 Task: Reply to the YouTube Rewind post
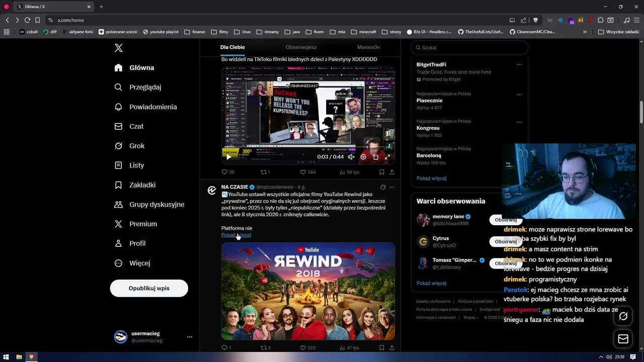pos(225,347)
